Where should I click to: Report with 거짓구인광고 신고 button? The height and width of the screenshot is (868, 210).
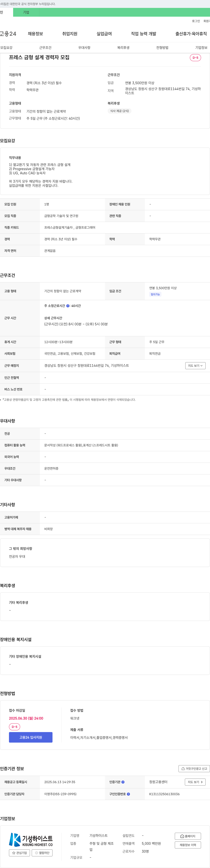click(x=194, y=769)
